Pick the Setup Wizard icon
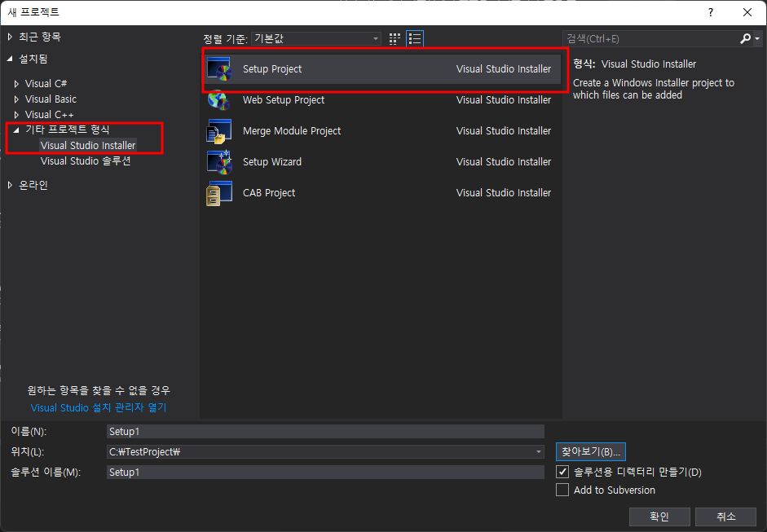767x532 pixels. pyautogui.click(x=219, y=162)
